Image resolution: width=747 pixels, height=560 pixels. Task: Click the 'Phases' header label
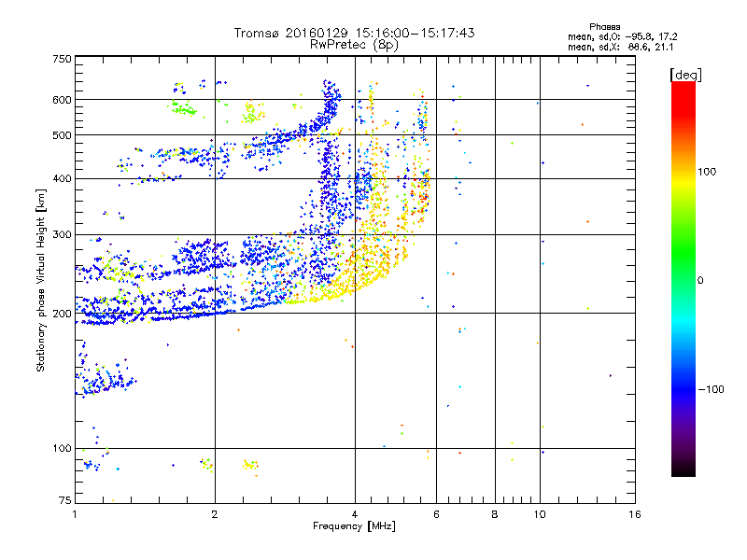click(604, 27)
